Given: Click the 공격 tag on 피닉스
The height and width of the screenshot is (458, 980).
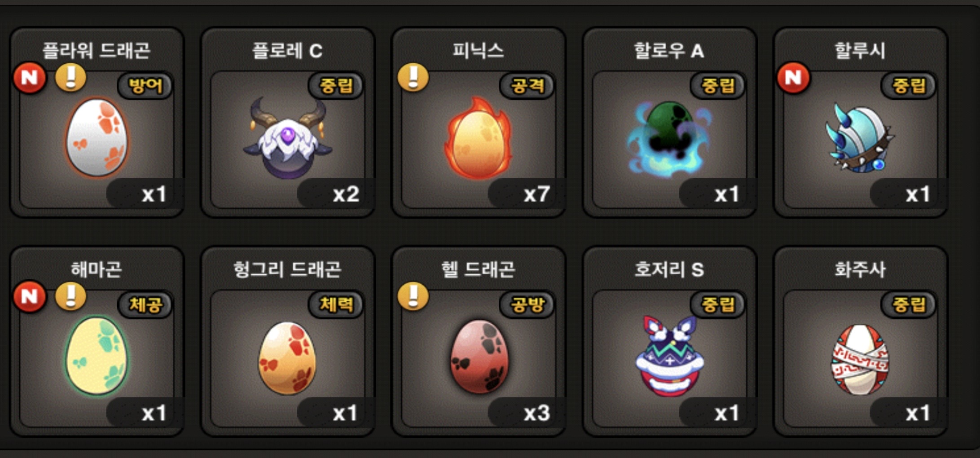Looking at the screenshot, I should coord(527,85).
